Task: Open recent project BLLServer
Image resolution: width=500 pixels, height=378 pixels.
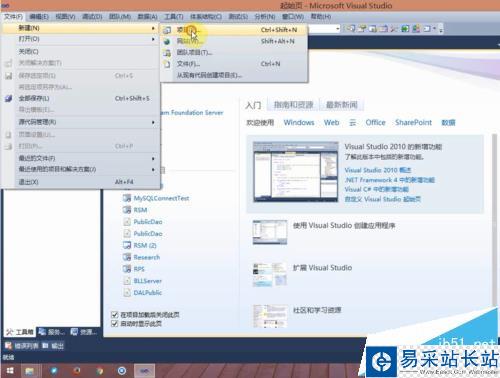Action: click(x=148, y=281)
